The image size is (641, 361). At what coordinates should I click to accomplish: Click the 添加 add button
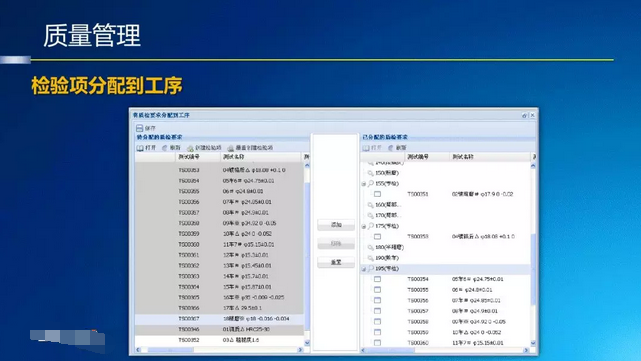click(x=336, y=225)
